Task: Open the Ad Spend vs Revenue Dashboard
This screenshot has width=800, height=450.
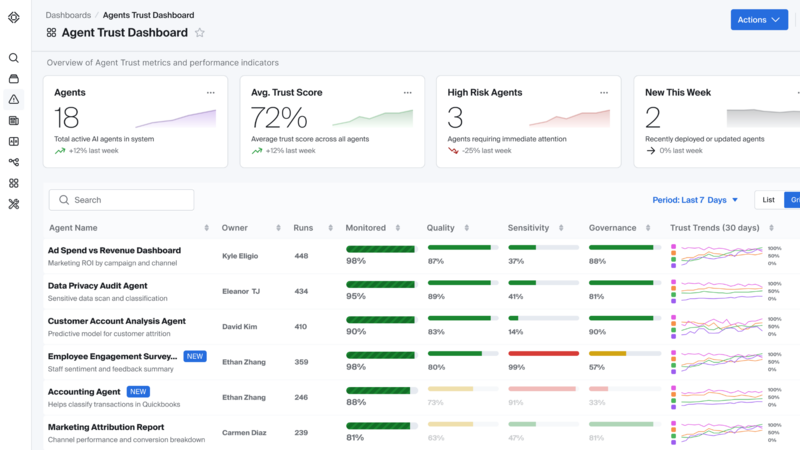Action: tap(114, 250)
